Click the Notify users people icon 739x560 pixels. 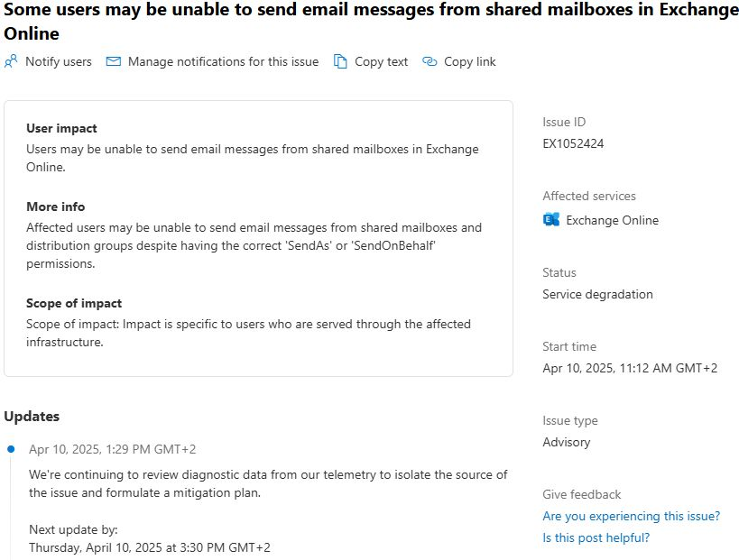tap(11, 61)
